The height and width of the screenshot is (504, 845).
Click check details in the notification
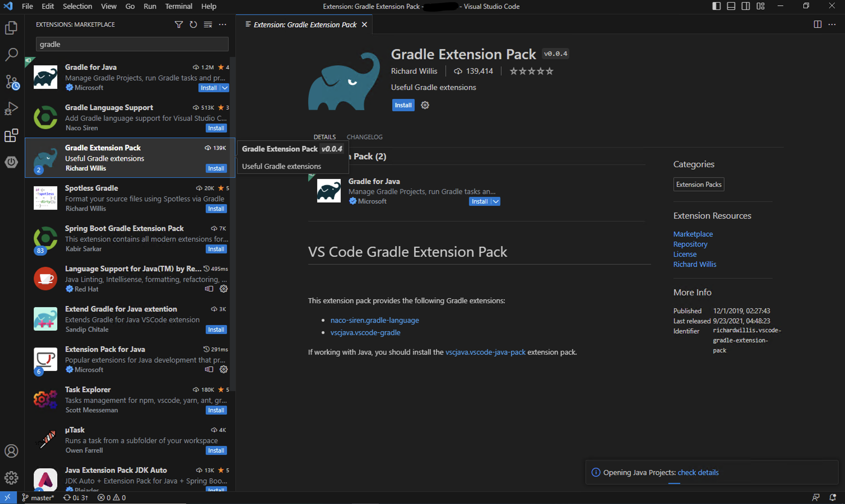tap(698, 472)
